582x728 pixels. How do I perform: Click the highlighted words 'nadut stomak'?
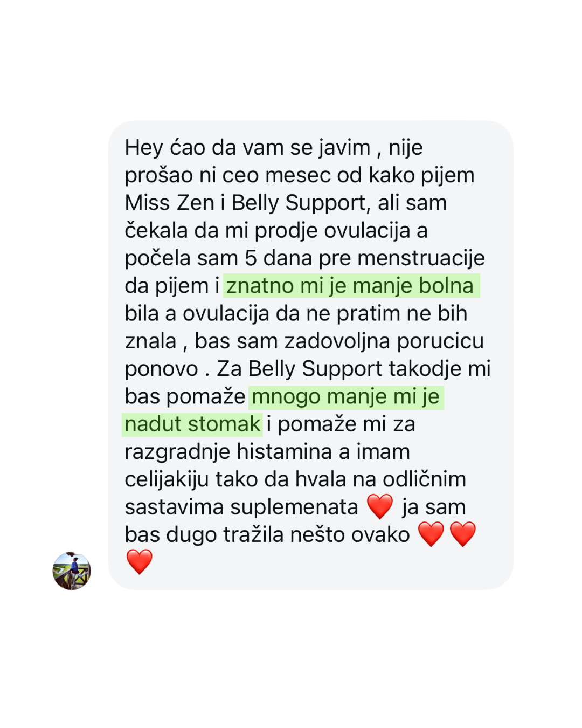click(x=192, y=424)
